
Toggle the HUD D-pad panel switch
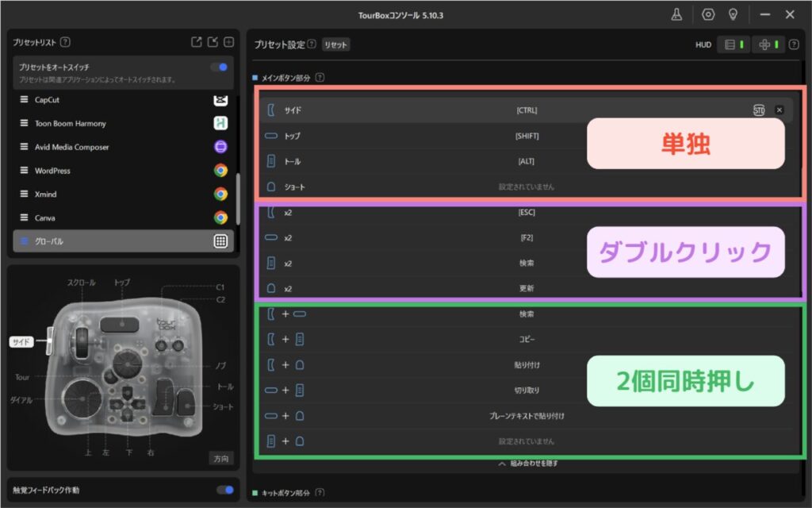point(768,44)
